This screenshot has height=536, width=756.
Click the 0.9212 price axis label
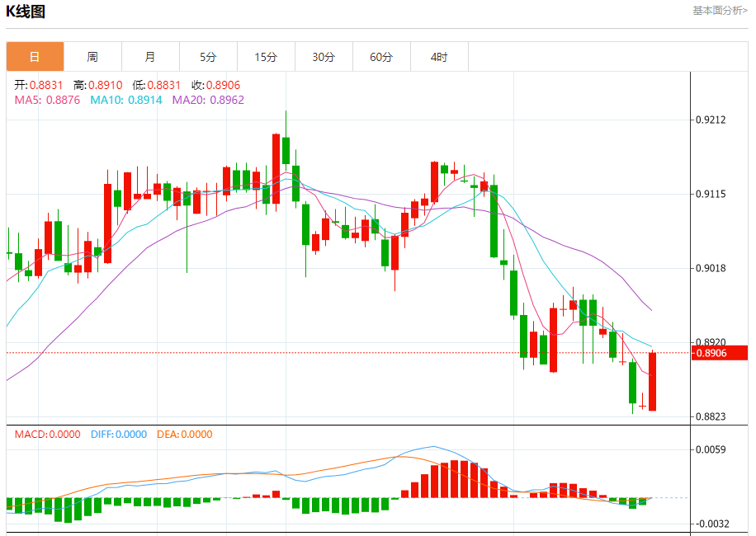[x=711, y=120]
